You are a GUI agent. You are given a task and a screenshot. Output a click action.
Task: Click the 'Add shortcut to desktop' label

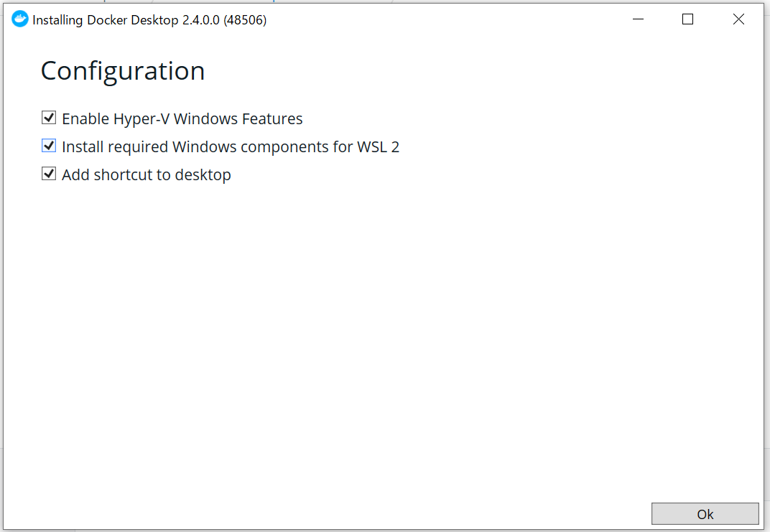click(x=147, y=174)
